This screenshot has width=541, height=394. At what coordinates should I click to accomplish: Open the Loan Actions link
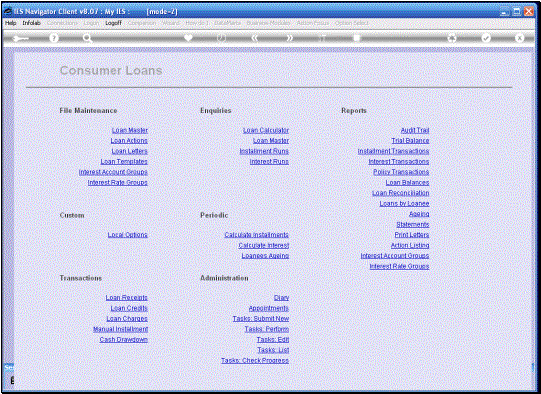[129, 141]
